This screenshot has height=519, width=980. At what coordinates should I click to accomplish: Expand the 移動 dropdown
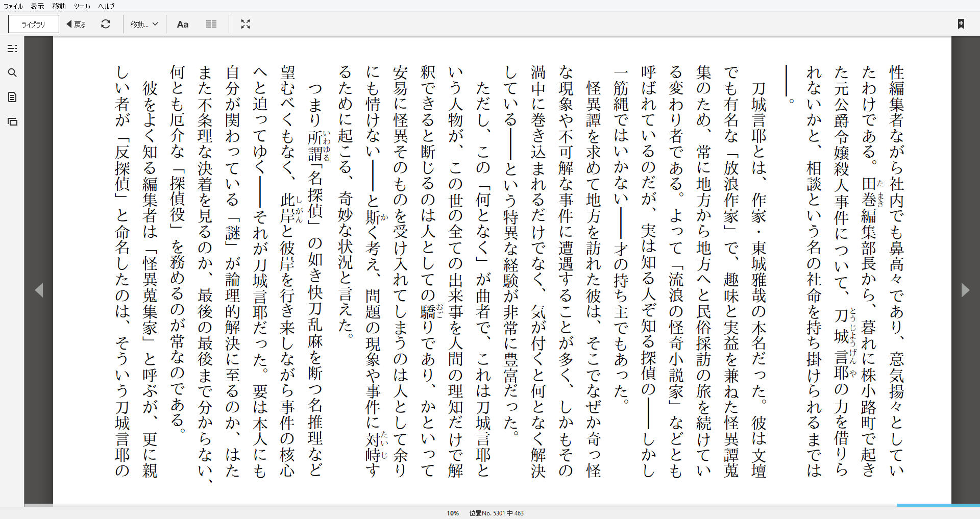tap(144, 24)
